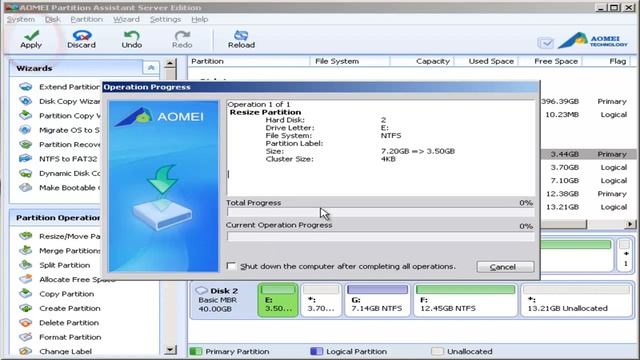Open the Wizard menu

pyautogui.click(x=126, y=19)
